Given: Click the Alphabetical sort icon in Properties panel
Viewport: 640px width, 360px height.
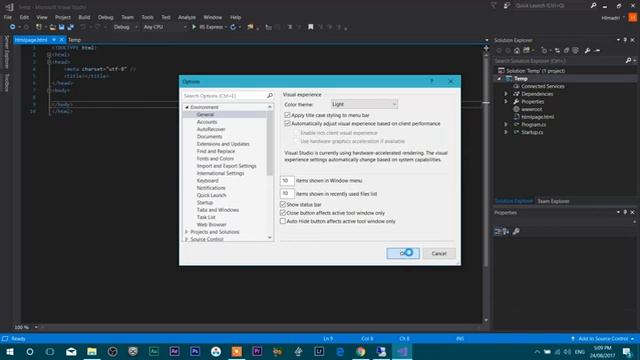Looking at the screenshot, I should pos(506,231).
